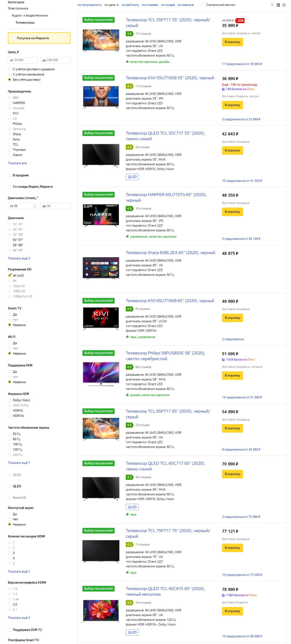The height and width of the screenshot is (644, 291).
Task: Click QLED tag under TCL 65C815
Action: click(132, 632)
